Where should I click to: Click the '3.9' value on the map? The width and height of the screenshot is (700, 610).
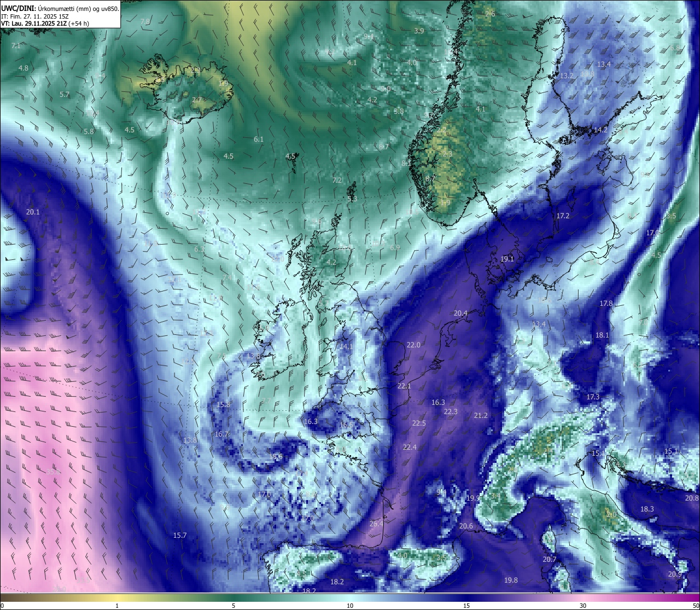coord(419,31)
